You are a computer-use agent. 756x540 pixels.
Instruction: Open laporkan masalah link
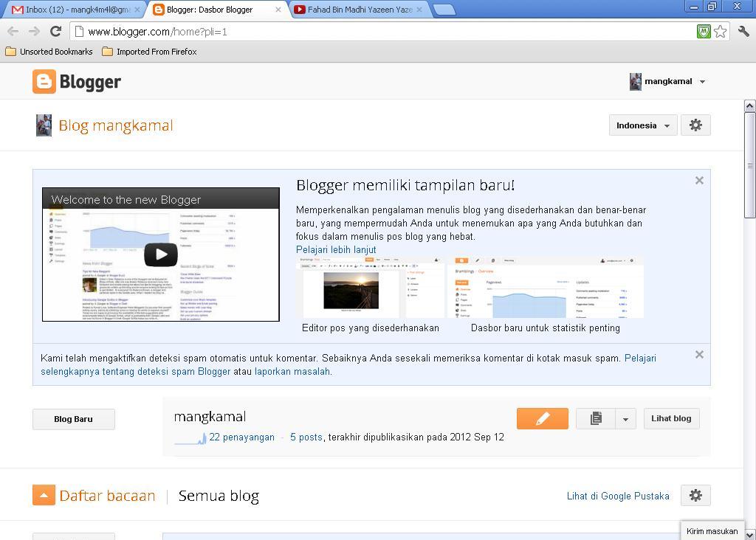(x=292, y=371)
